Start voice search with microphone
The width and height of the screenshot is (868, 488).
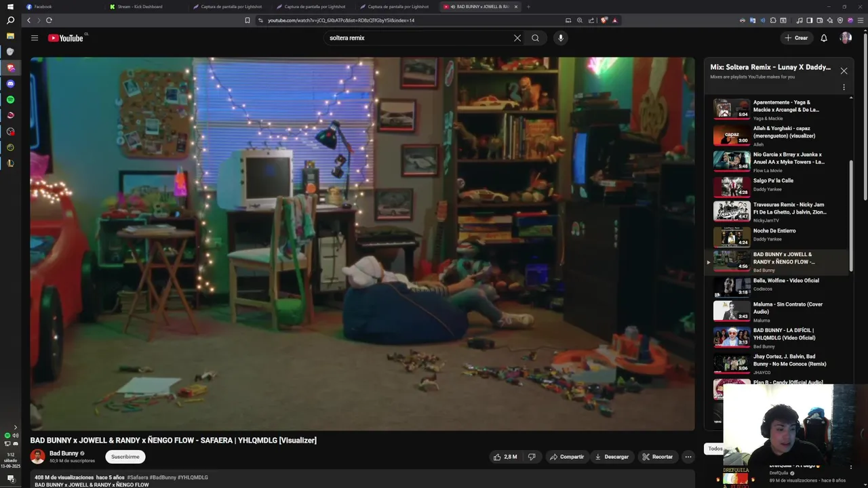point(561,38)
